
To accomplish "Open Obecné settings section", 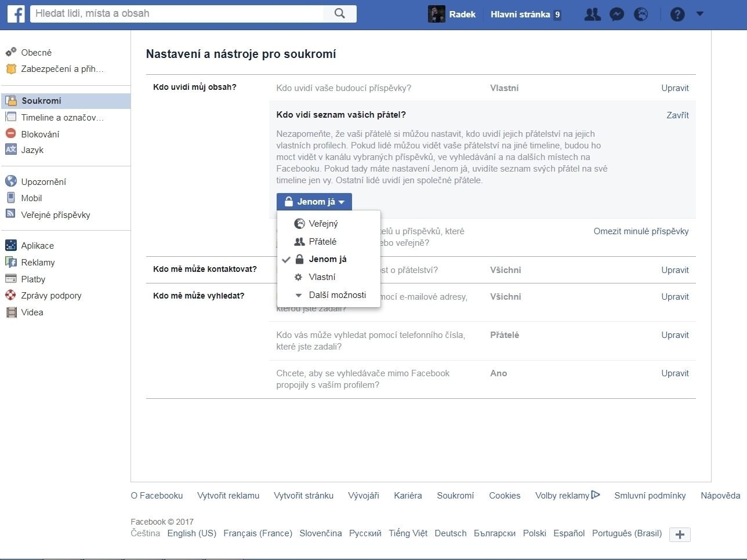I will pyautogui.click(x=37, y=52).
